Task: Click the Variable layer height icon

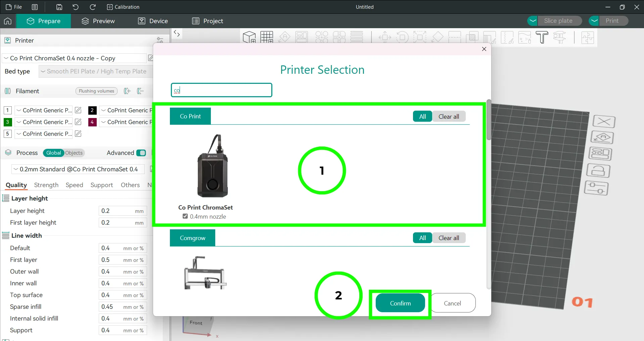Action: pyautogui.click(x=357, y=37)
